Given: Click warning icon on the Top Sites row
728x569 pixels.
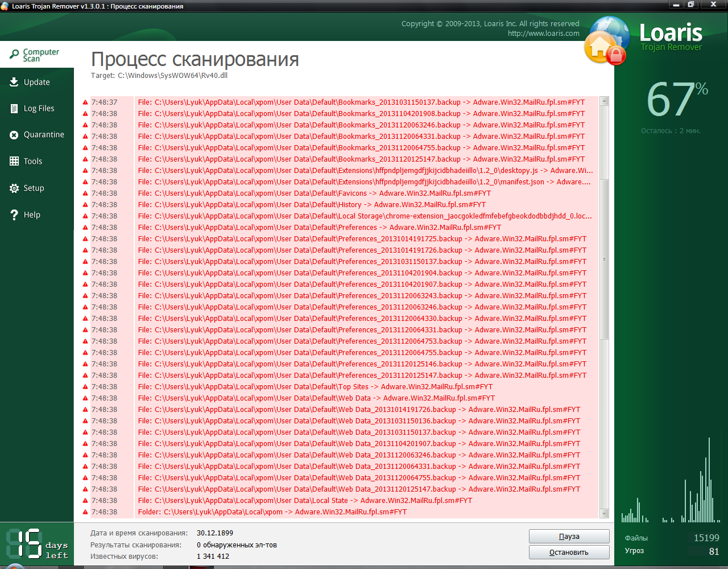Looking at the screenshot, I should (x=85, y=387).
